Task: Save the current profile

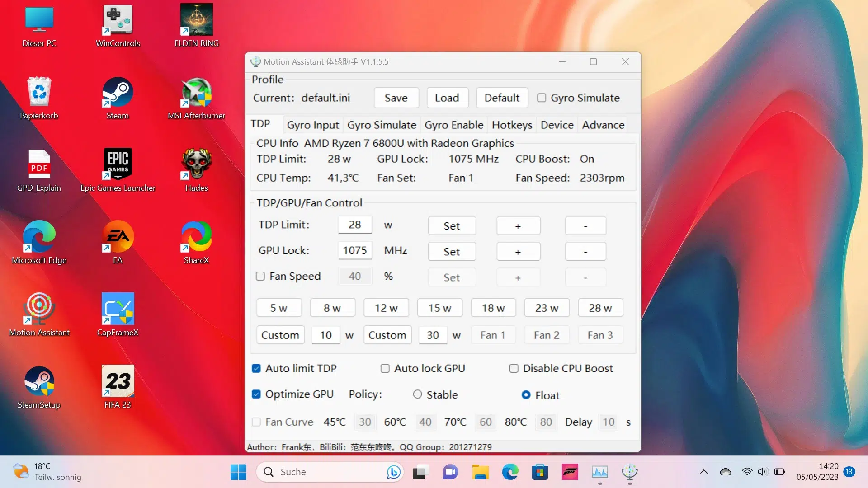Action: coord(396,98)
